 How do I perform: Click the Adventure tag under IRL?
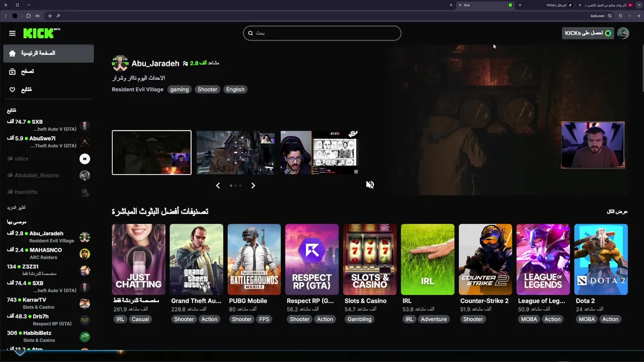pyautogui.click(x=434, y=319)
